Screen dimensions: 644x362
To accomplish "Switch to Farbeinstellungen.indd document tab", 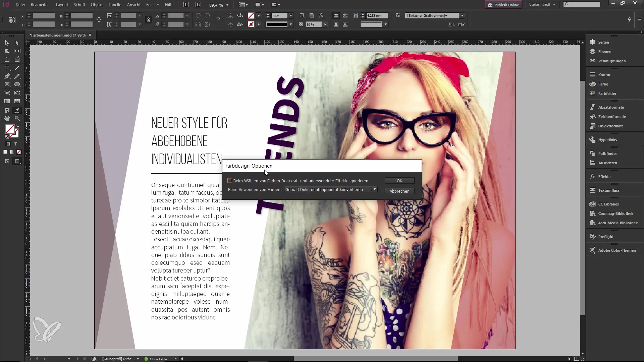I will (x=57, y=35).
